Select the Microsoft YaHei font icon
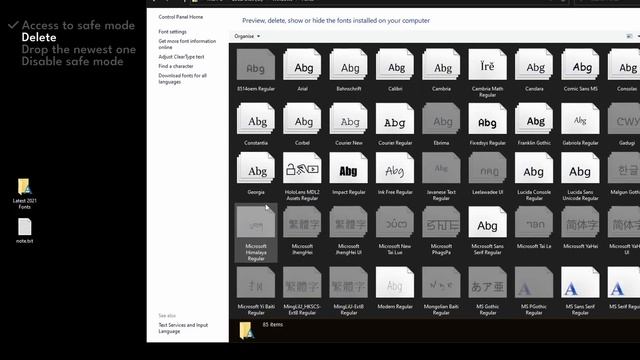 click(580, 222)
